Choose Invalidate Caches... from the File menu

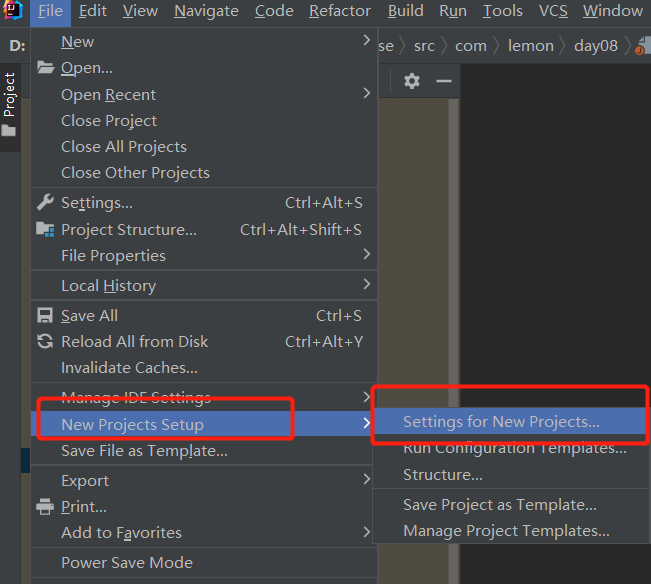click(129, 368)
